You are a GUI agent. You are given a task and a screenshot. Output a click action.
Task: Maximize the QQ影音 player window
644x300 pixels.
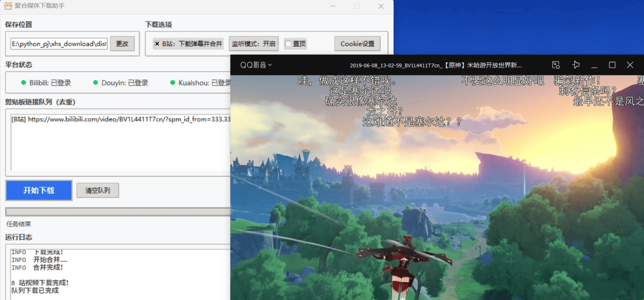(x=612, y=65)
